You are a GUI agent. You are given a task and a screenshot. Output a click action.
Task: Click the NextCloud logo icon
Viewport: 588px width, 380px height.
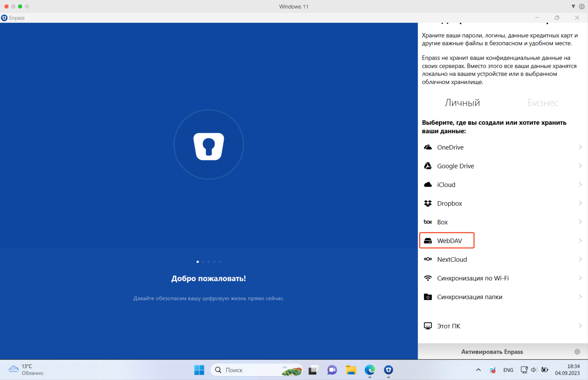(x=428, y=259)
